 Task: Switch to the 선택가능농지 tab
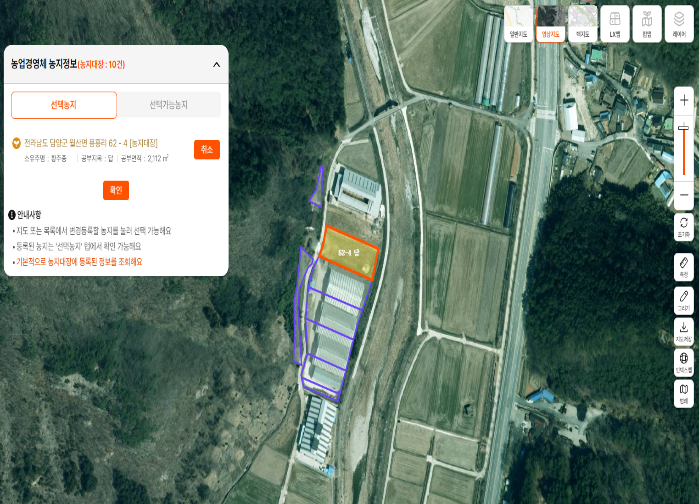click(169, 105)
